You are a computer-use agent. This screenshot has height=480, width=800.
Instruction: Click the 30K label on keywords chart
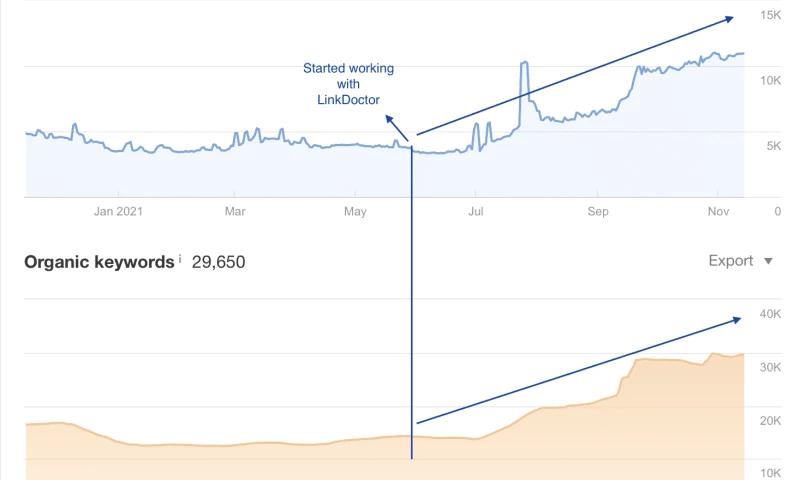(x=770, y=367)
